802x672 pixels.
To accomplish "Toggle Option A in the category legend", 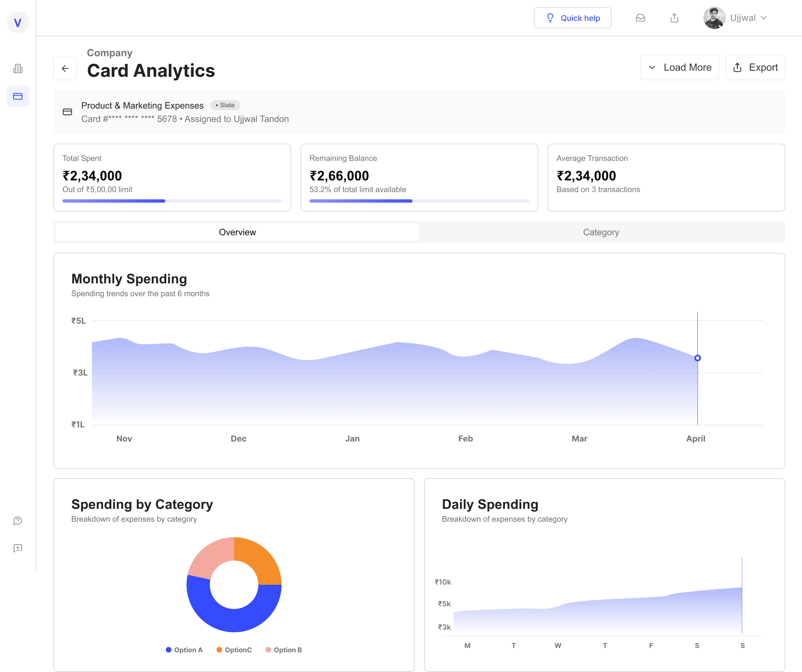I will (x=184, y=650).
